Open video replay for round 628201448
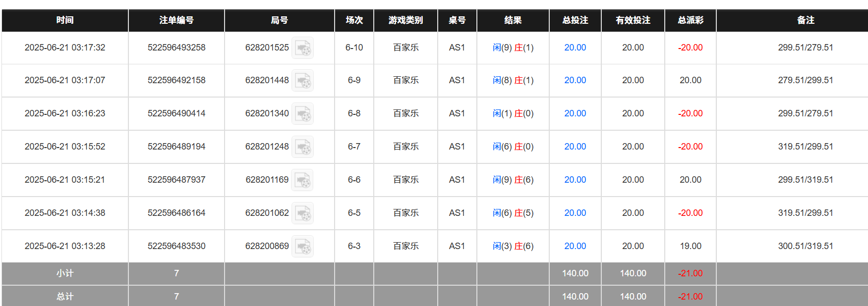The width and height of the screenshot is (868, 306). (x=303, y=80)
